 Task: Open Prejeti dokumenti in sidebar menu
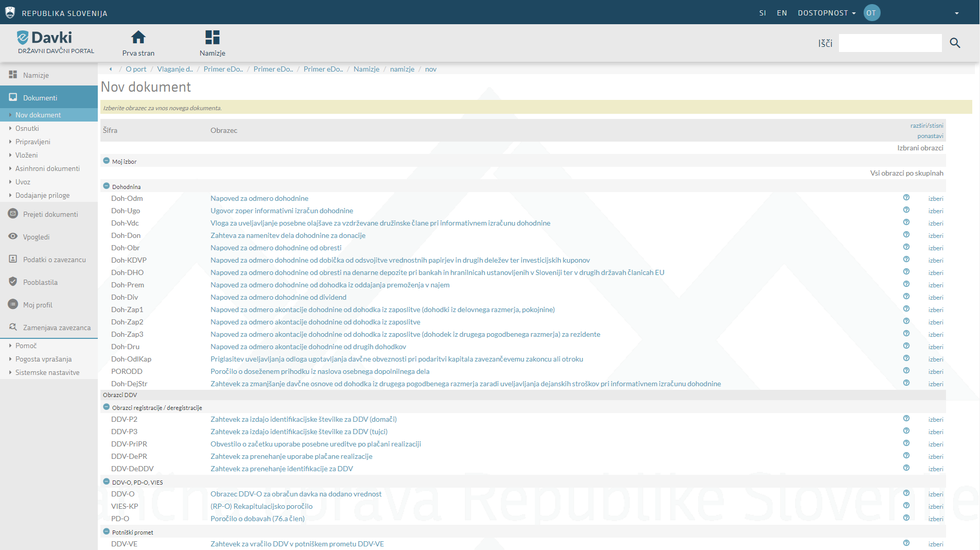tap(50, 214)
